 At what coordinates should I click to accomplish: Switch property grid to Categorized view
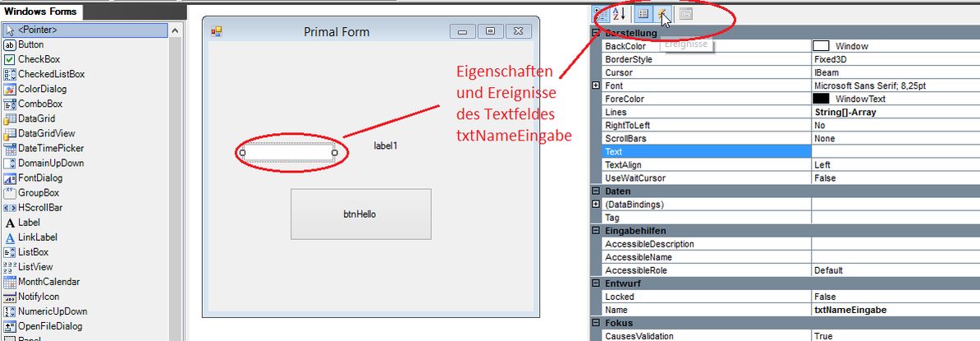(602, 15)
